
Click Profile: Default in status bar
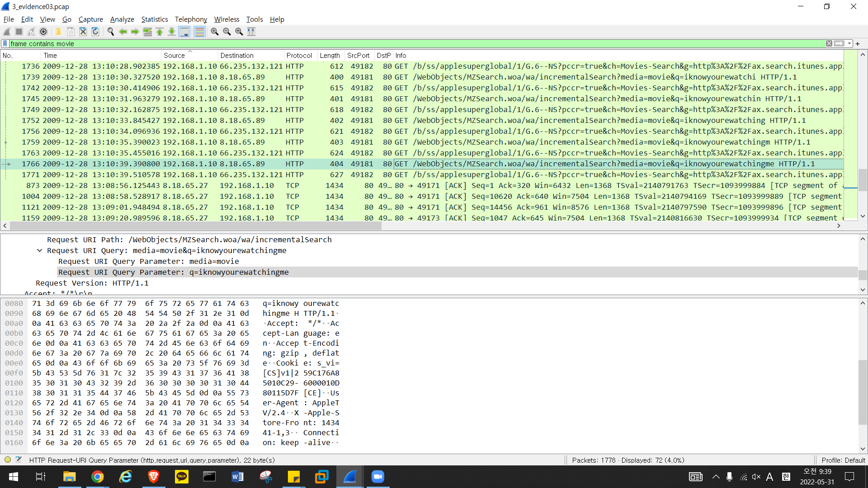pos(843,460)
